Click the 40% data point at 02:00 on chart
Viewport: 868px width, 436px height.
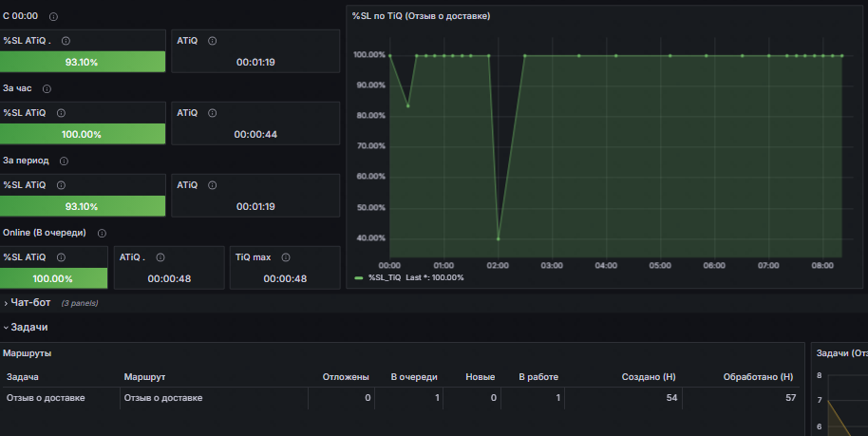pyautogui.click(x=499, y=238)
